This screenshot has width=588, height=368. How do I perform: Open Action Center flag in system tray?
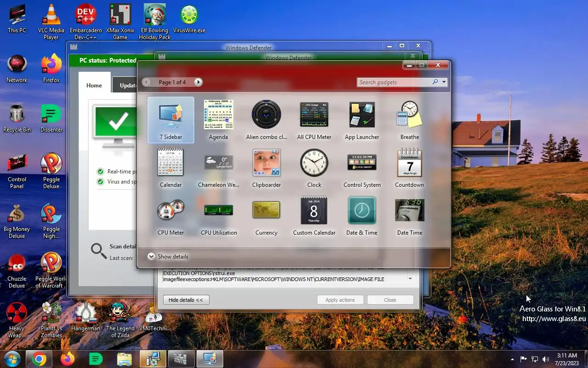coord(523,359)
